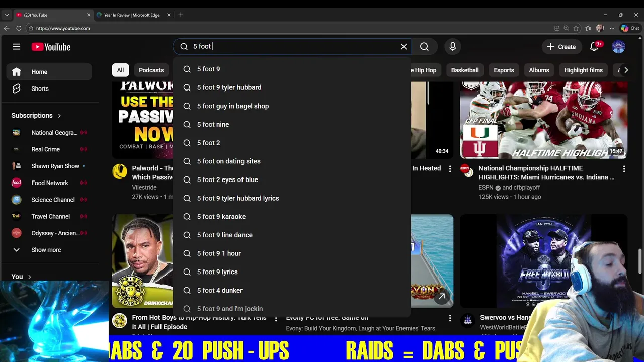Switch to Year In Review Edge tab
The width and height of the screenshot is (644, 362).
point(132,15)
